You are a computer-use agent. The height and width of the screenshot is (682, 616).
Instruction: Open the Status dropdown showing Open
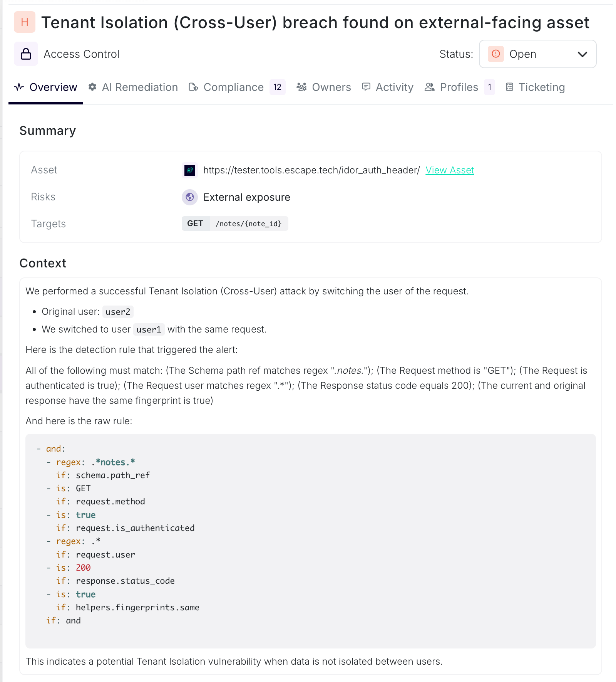(x=537, y=54)
